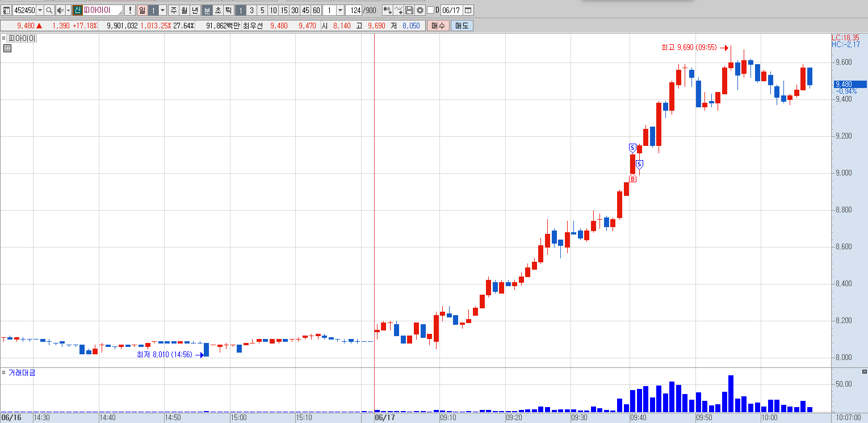This screenshot has height=423, width=868.
Task: Click the lower blue S sell marker
Action: pyautogui.click(x=639, y=164)
